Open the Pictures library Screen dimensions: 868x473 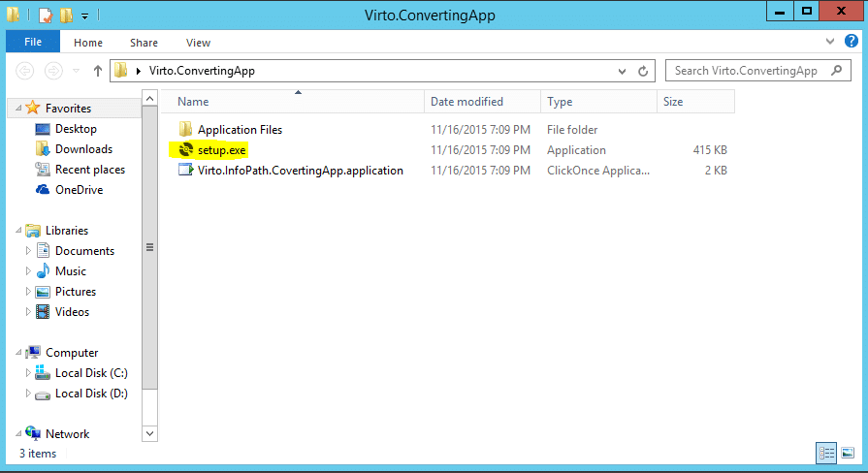point(76,292)
